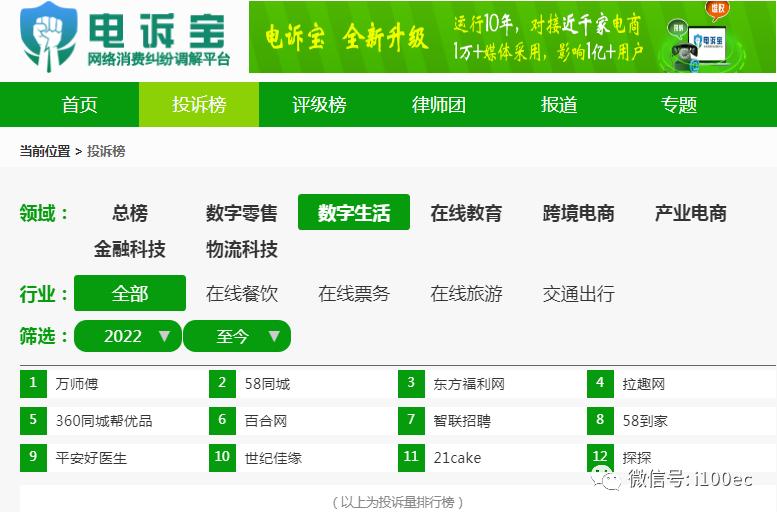Go to the 首页 tab
This screenshot has width=777, height=512.
point(79,105)
